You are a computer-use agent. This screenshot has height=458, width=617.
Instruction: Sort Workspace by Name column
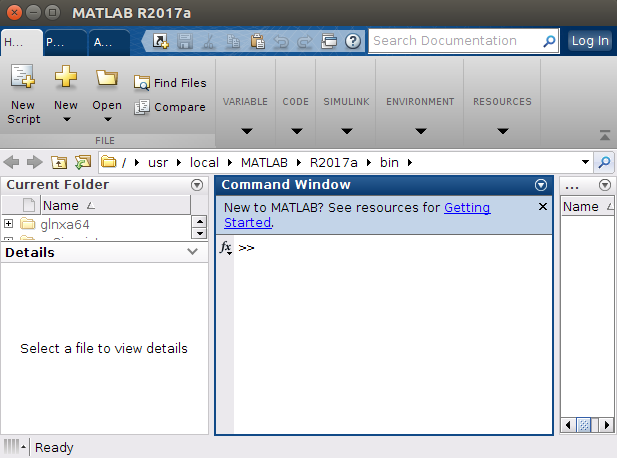587,207
